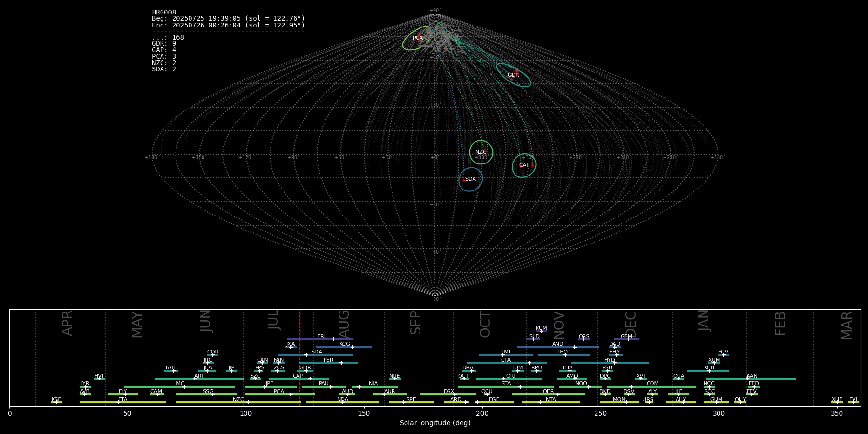Click the JUL month label in timeline
The width and height of the screenshot is (868, 434).
point(273,319)
